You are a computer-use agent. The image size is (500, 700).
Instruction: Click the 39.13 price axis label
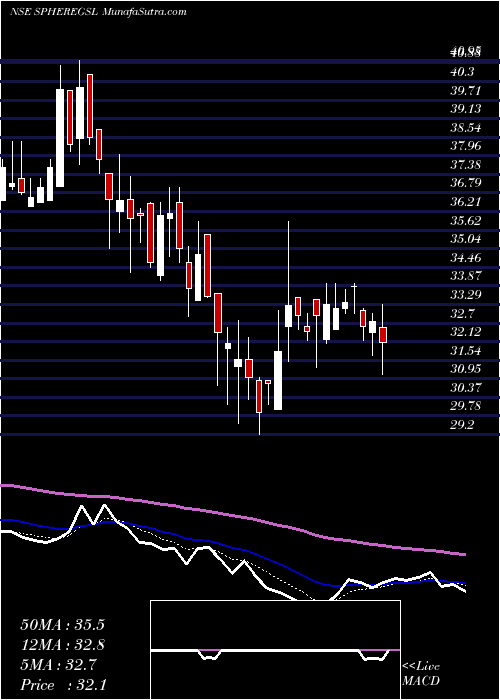[x=465, y=110]
